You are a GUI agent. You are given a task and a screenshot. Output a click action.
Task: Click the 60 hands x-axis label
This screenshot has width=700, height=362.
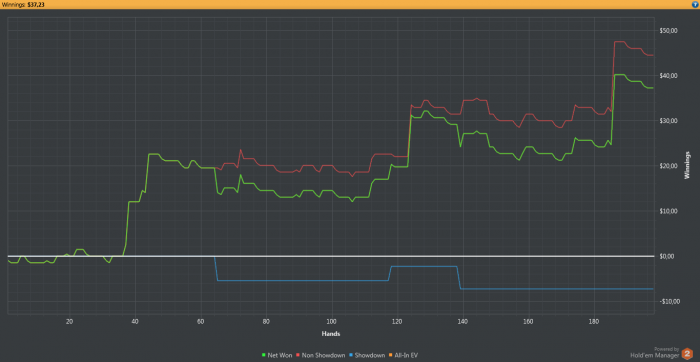(x=200, y=321)
